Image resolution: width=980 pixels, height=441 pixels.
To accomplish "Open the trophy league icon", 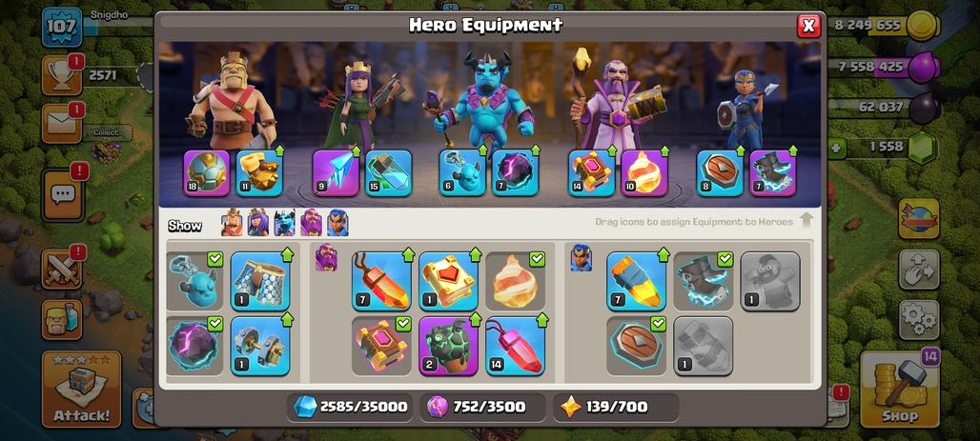I will click(x=62, y=75).
